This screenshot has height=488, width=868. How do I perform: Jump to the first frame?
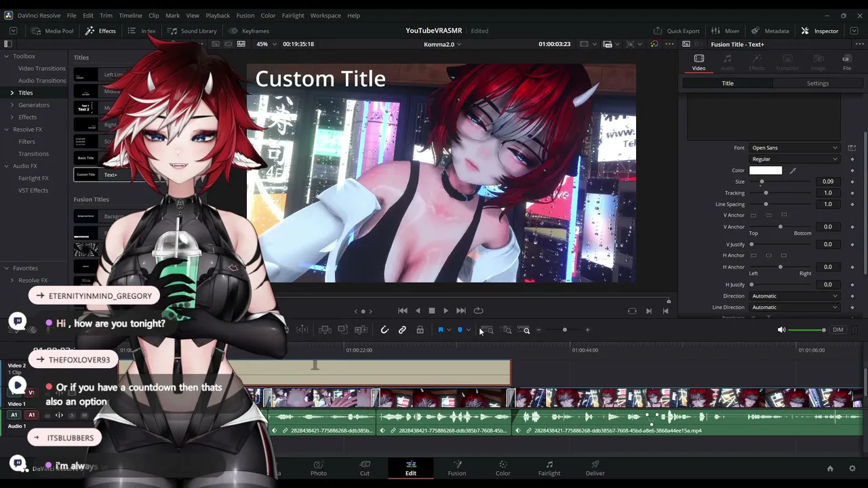(402, 310)
